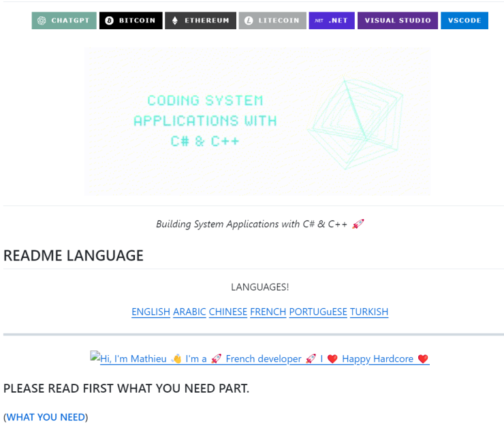Image resolution: width=504 pixels, height=428 pixels.
Task: Click the VSCode badge
Action: [x=464, y=20]
